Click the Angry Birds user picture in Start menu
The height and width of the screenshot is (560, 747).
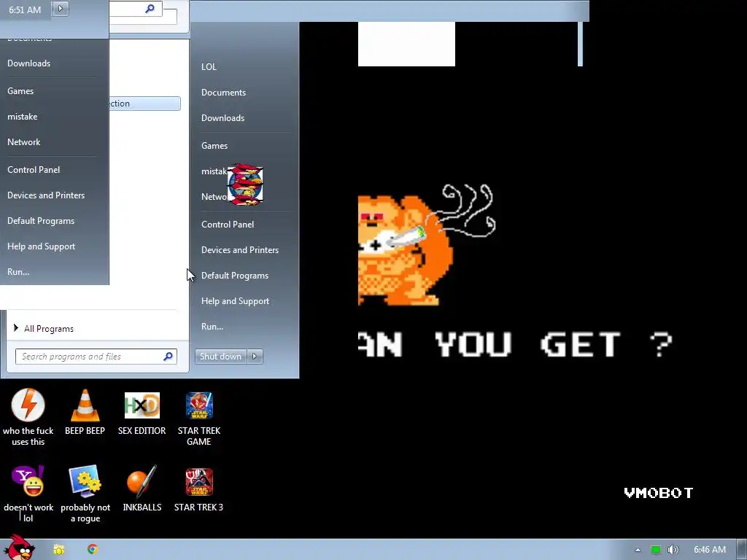tap(245, 184)
